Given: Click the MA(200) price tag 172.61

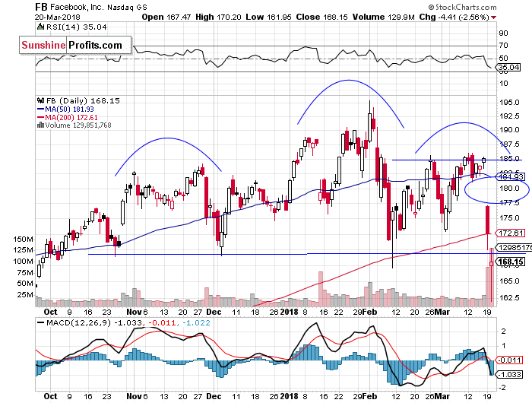Looking at the screenshot, I should coord(510,233).
